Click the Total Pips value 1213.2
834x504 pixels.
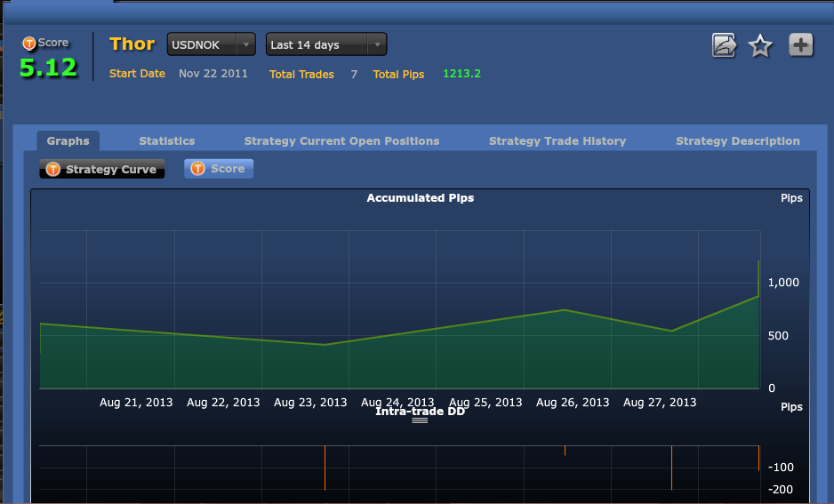(461, 74)
